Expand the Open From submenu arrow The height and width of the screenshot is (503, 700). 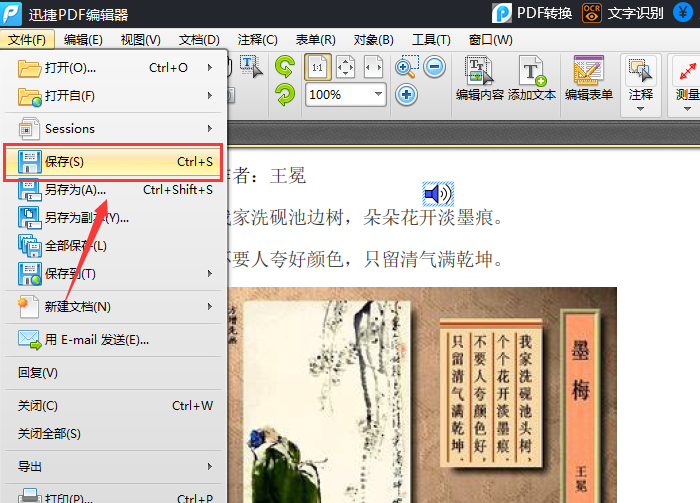[x=209, y=96]
